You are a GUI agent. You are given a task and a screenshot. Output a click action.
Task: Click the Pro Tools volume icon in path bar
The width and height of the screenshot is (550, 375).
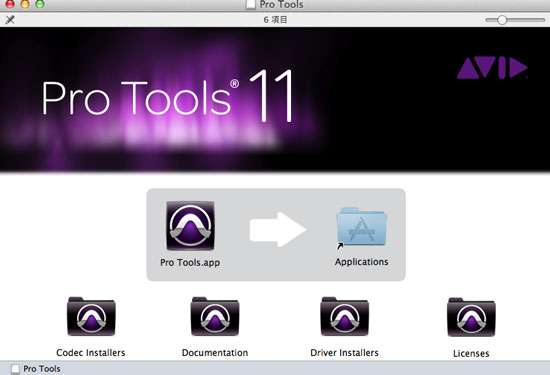click(15, 369)
